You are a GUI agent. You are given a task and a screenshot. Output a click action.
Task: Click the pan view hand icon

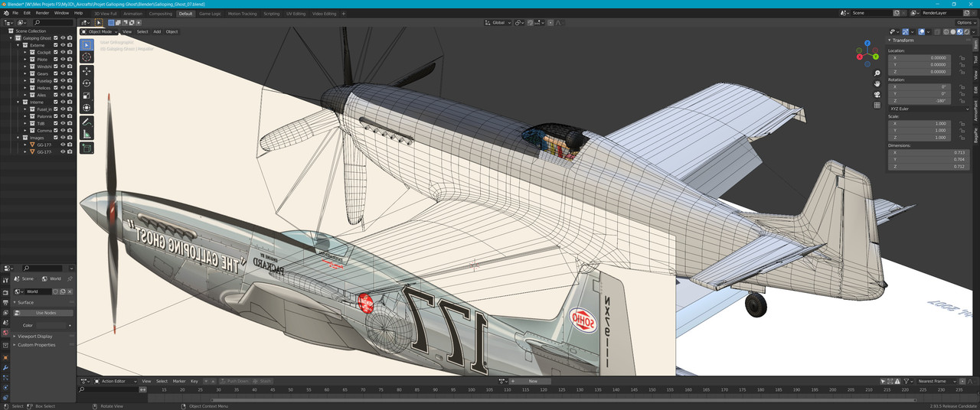(x=877, y=83)
